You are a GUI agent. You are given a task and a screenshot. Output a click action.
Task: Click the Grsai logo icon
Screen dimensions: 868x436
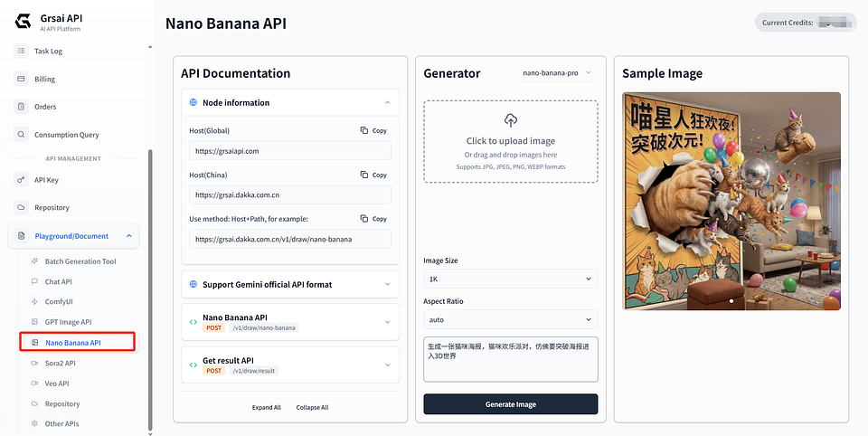click(x=23, y=22)
